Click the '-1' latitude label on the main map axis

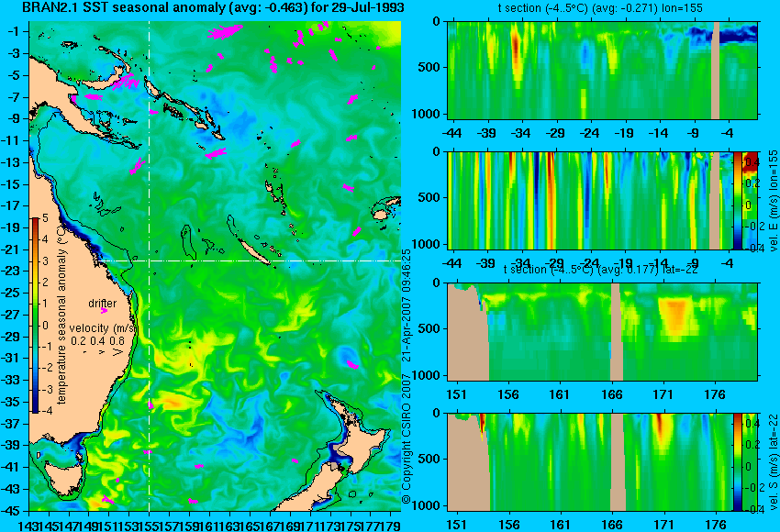[14, 31]
